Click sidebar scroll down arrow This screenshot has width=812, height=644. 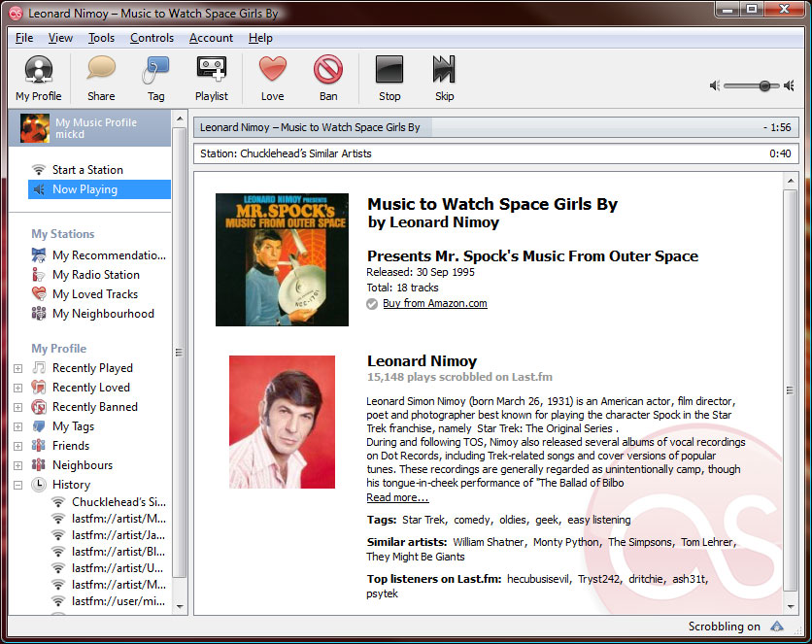[180, 606]
